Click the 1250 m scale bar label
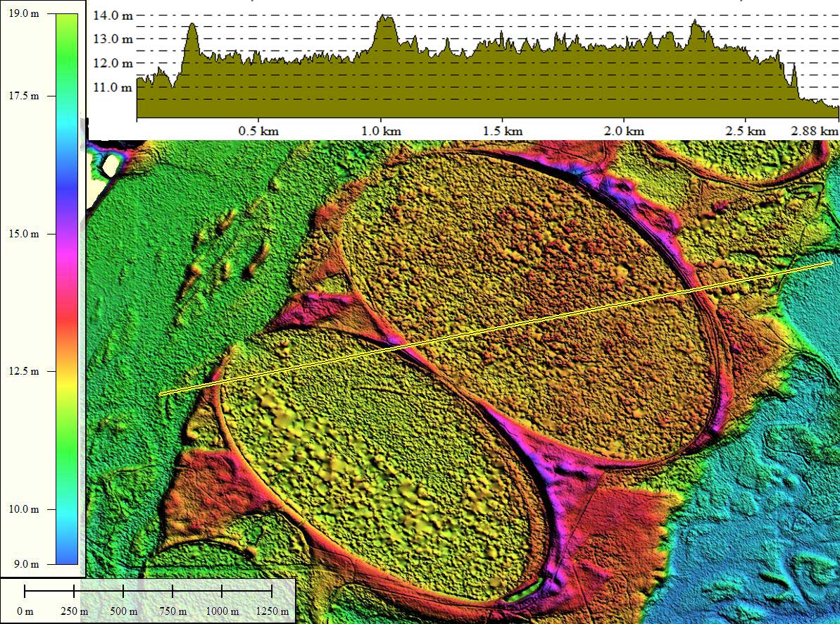 pos(272,611)
